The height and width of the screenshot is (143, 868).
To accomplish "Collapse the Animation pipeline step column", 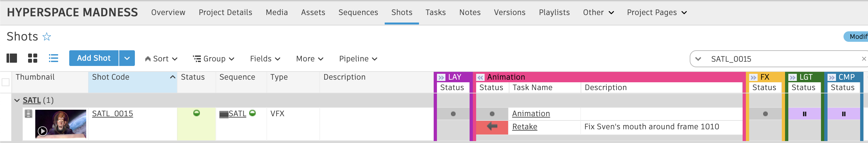I will point(480,77).
